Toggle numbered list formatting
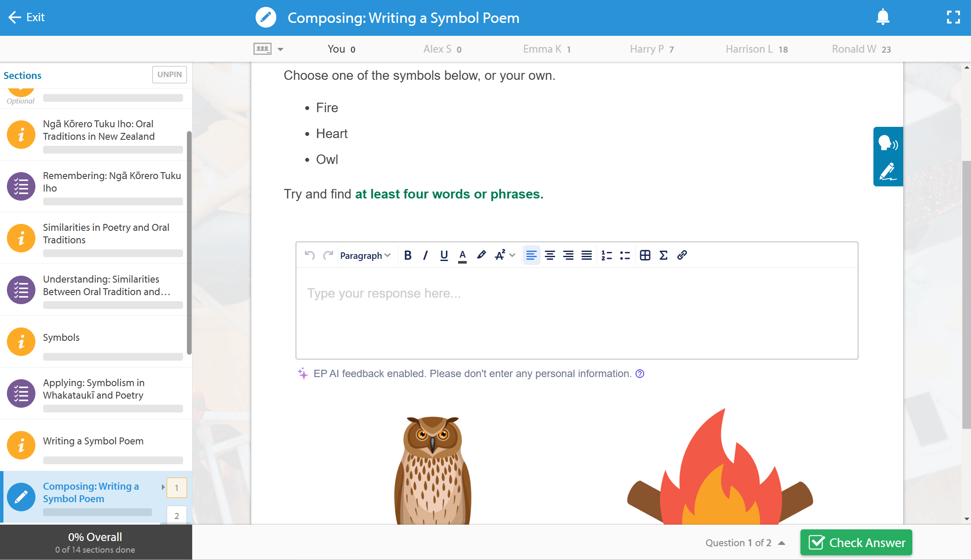Screen dimensions: 971x560 coord(607,255)
